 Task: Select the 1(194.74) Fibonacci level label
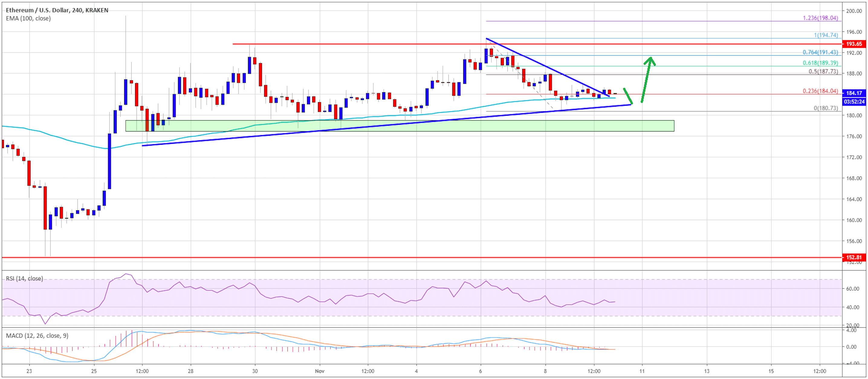[x=826, y=35]
